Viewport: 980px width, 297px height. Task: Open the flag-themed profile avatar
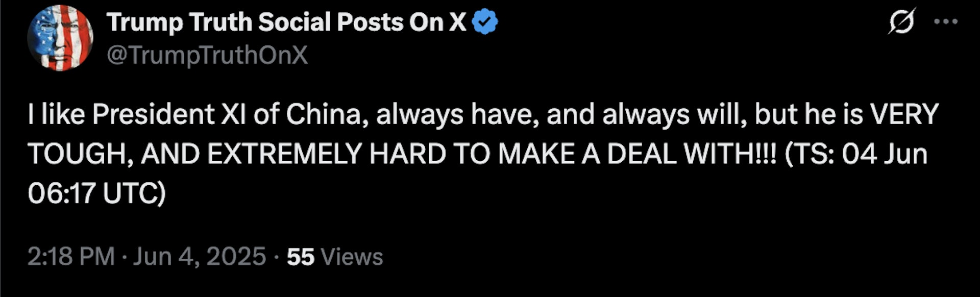(60, 38)
